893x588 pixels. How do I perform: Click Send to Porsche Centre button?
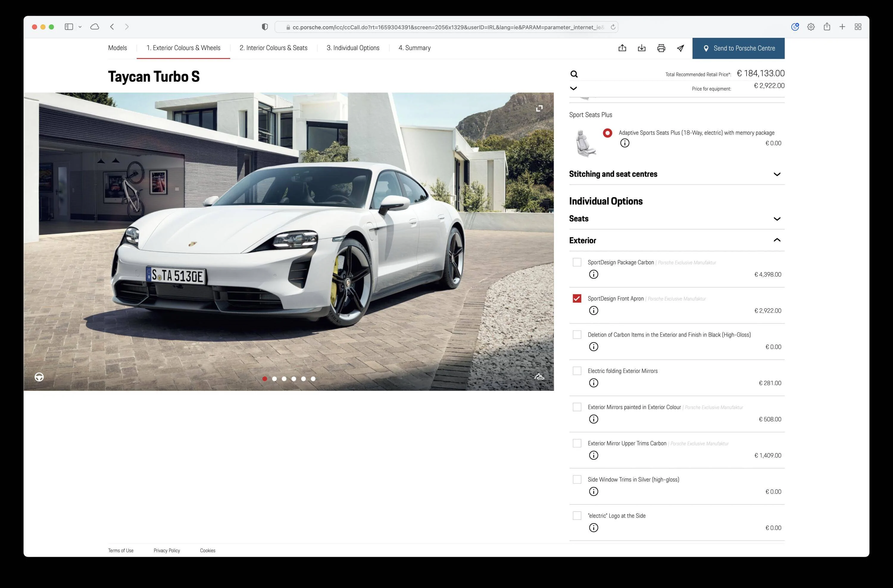[x=739, y=48]
